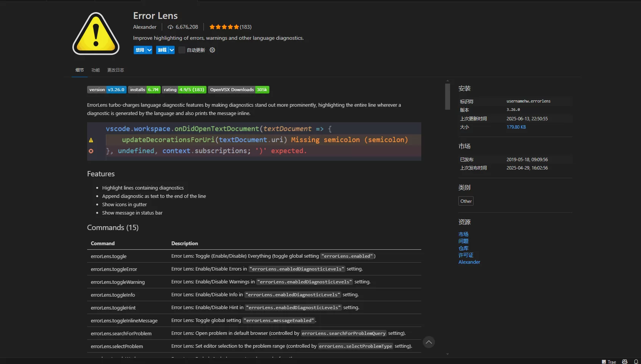The width and height of the screenshot is (641, 364).
Task: Toggle the 自动更新 checkbox
Action: (182, 50)
